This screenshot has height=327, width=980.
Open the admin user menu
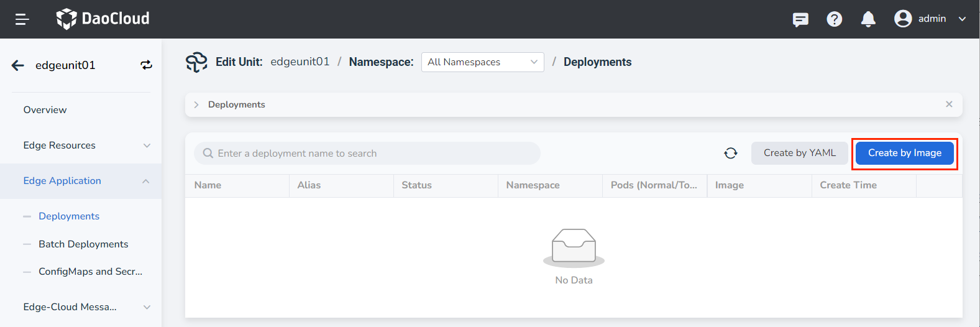[930, 19]
